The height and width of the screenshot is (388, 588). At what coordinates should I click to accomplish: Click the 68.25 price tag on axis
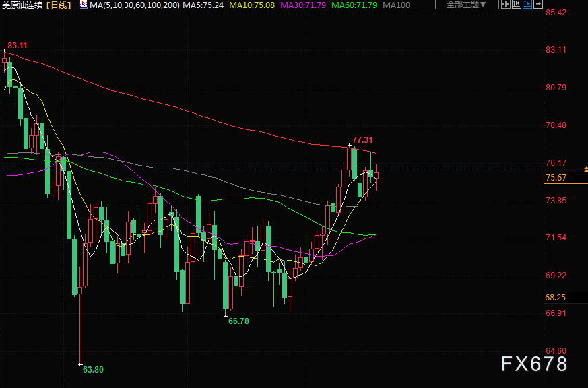tap(556, 297)
